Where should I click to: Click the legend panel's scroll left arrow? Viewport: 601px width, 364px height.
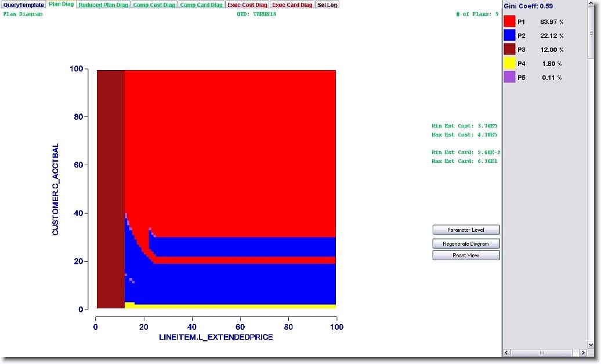click(506, 352)
